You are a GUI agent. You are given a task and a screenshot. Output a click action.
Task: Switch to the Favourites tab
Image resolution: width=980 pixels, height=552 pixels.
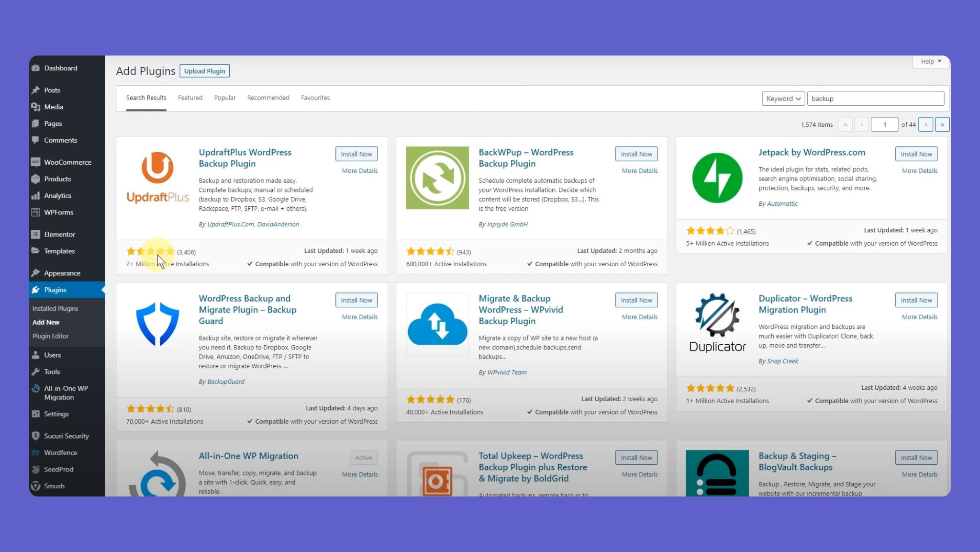[x=315, y=98]
